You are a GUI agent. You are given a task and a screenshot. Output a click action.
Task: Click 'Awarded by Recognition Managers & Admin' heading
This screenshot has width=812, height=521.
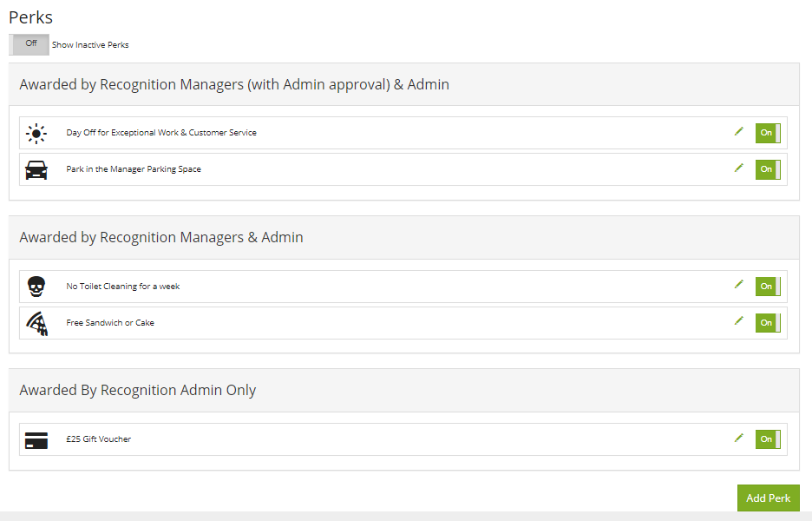pos(161,237)
